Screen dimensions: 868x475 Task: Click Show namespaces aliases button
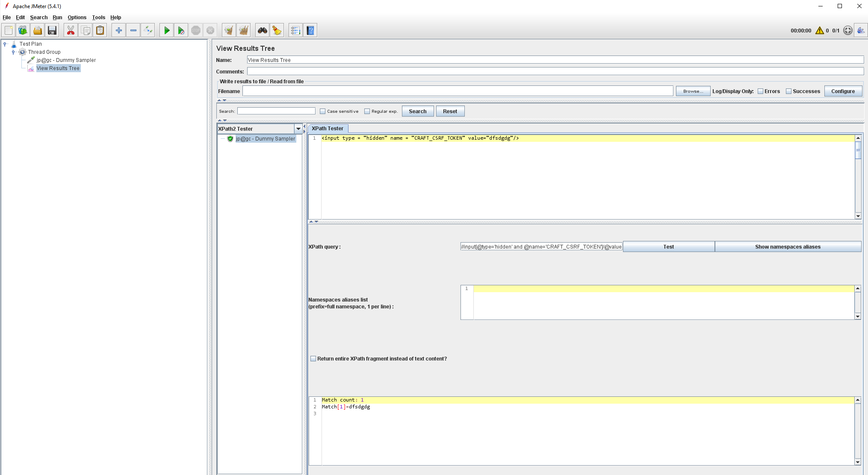coord(788,247)
